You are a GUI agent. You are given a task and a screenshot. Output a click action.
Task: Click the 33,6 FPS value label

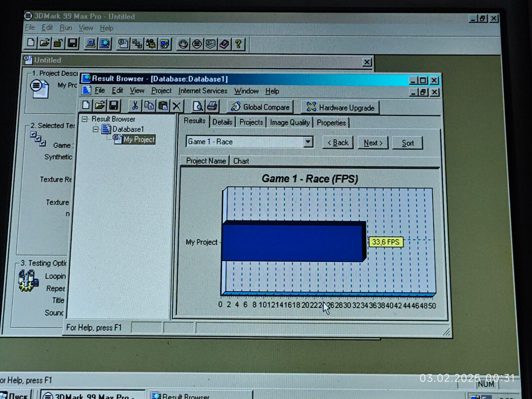click(386, 242)
